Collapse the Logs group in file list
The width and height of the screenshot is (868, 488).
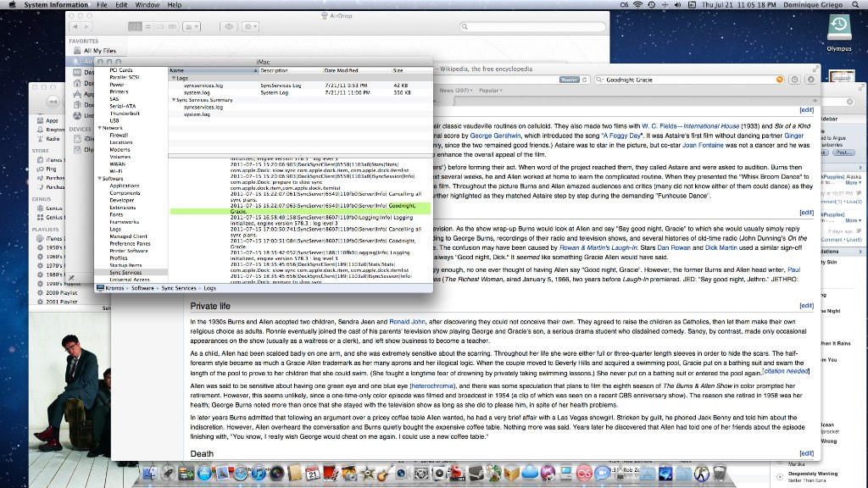click(173, 78)
